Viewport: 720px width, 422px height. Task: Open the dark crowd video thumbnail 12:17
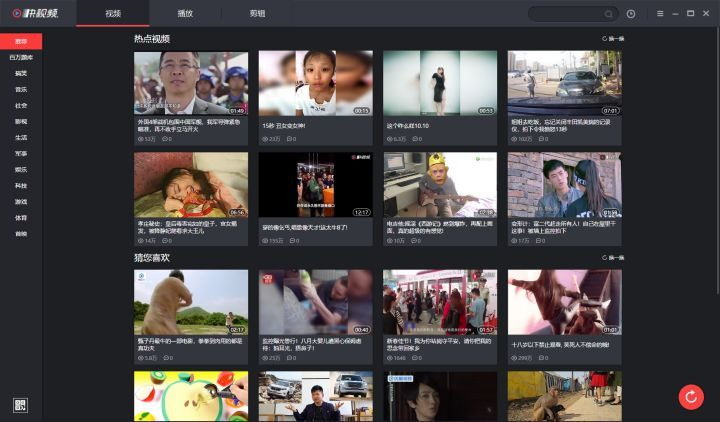pyautogui.click(x=315, y=185)
